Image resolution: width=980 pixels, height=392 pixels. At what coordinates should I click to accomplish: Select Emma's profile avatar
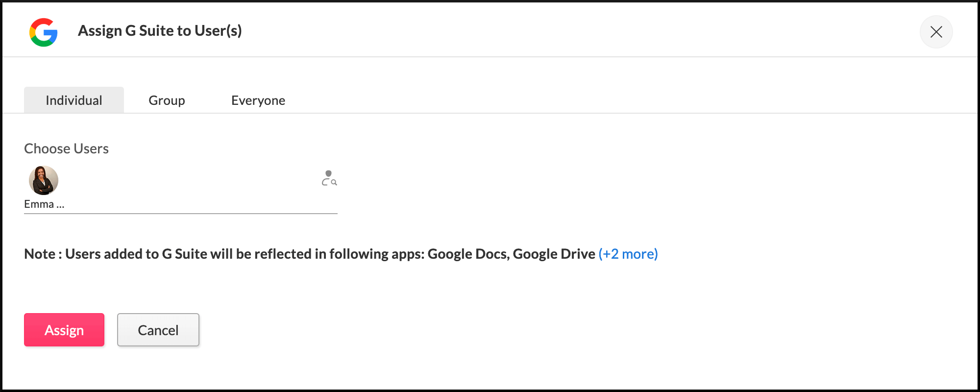(x=44, y=180)
